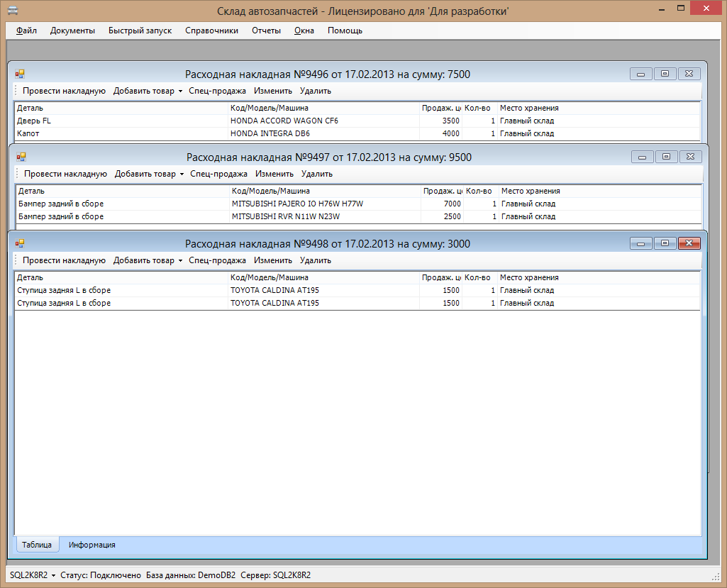
Task: Click the app icon in main title bar
Action: [x=13, y=11]
